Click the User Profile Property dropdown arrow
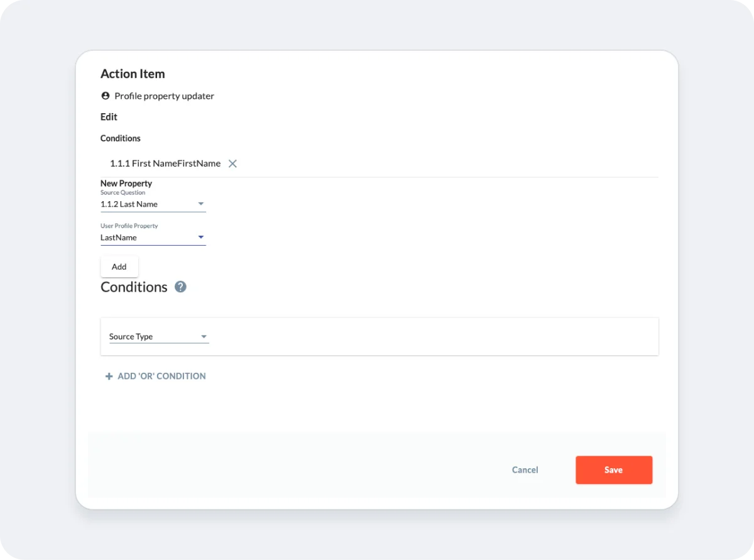The image size is (754, 560). 200,237
